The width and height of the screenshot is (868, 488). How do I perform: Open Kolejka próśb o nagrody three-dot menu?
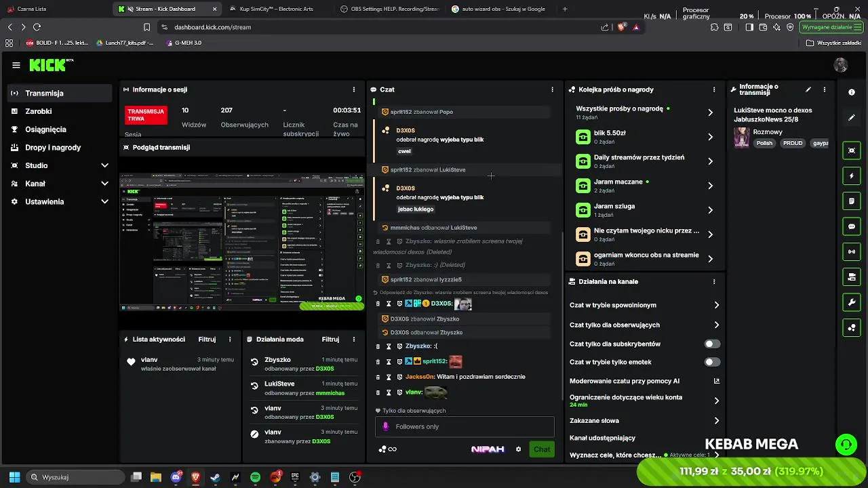click(x=713, y=89)
